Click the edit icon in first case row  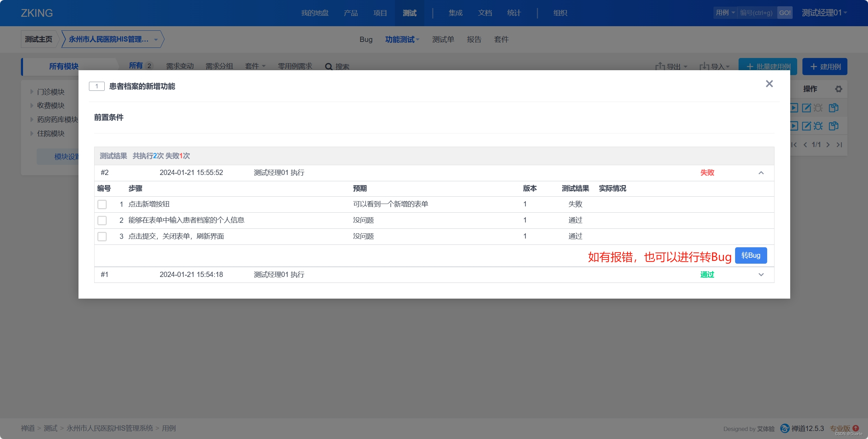(806, 108)
